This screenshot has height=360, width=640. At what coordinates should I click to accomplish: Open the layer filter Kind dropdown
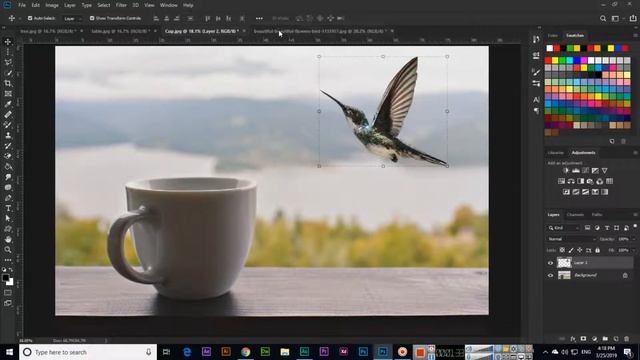click(x=563, y=228)
